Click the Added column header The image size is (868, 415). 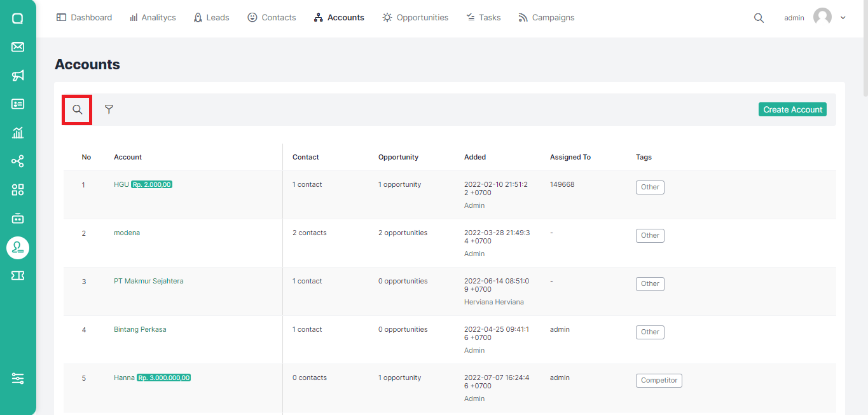(x=475, y=157)
